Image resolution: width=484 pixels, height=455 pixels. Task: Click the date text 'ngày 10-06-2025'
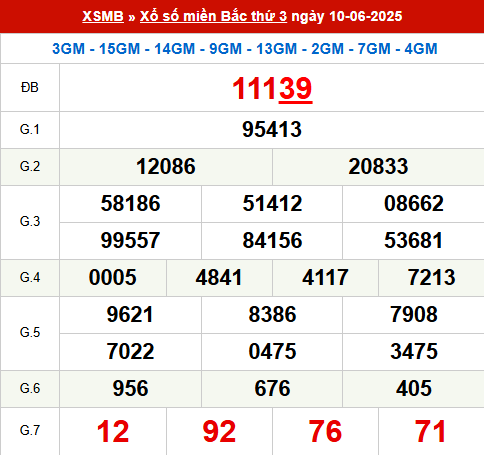(x=347, y=16)
